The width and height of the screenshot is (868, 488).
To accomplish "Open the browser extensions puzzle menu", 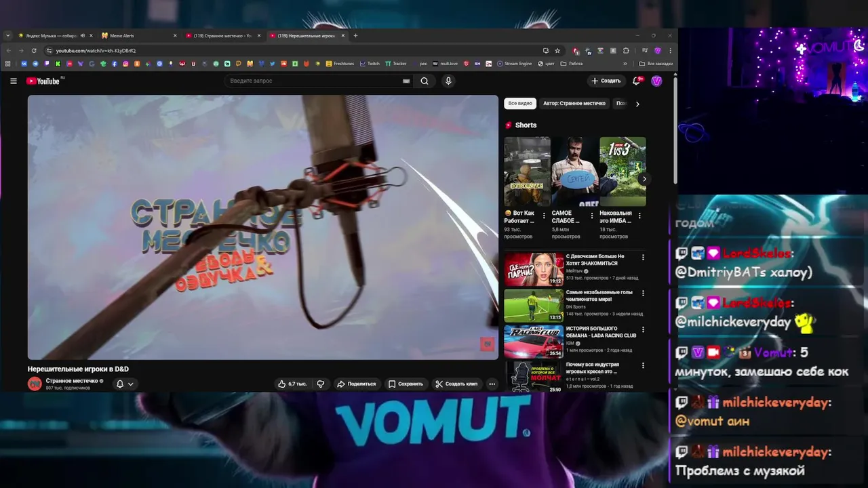I will click(x=626, y=50).
